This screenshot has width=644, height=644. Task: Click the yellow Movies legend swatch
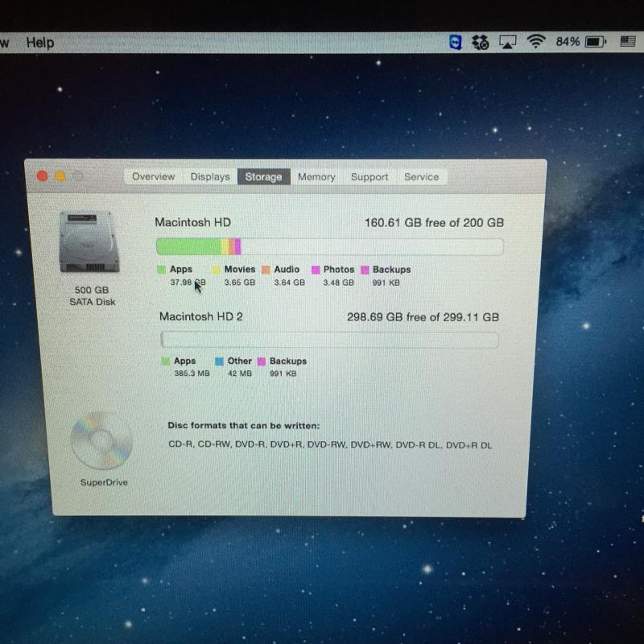coord(216,270)
